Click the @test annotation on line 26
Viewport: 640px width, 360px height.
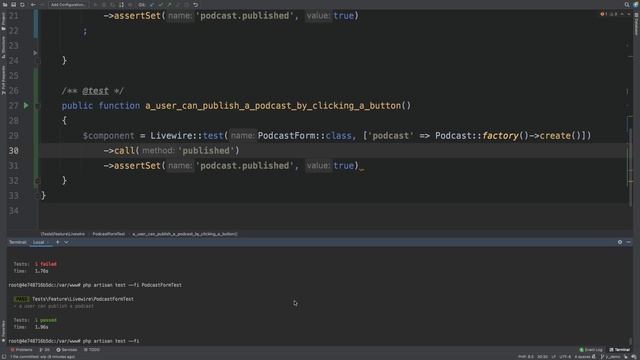point(95,91)
